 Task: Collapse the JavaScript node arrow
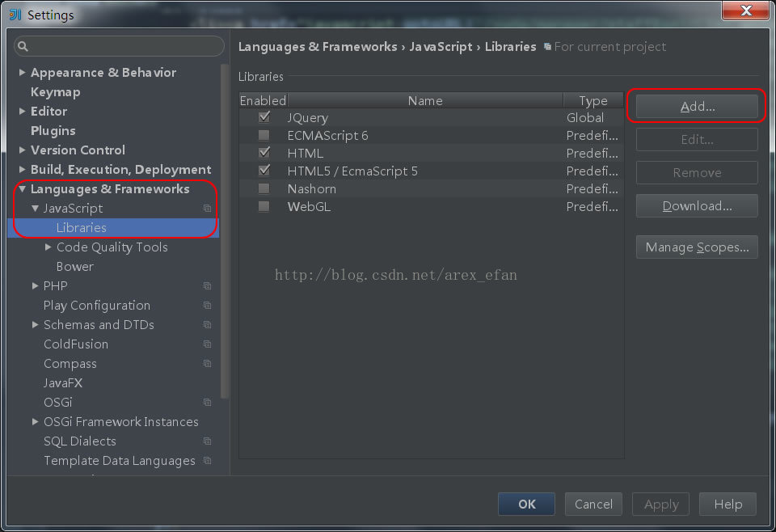(x=35, y=209)
